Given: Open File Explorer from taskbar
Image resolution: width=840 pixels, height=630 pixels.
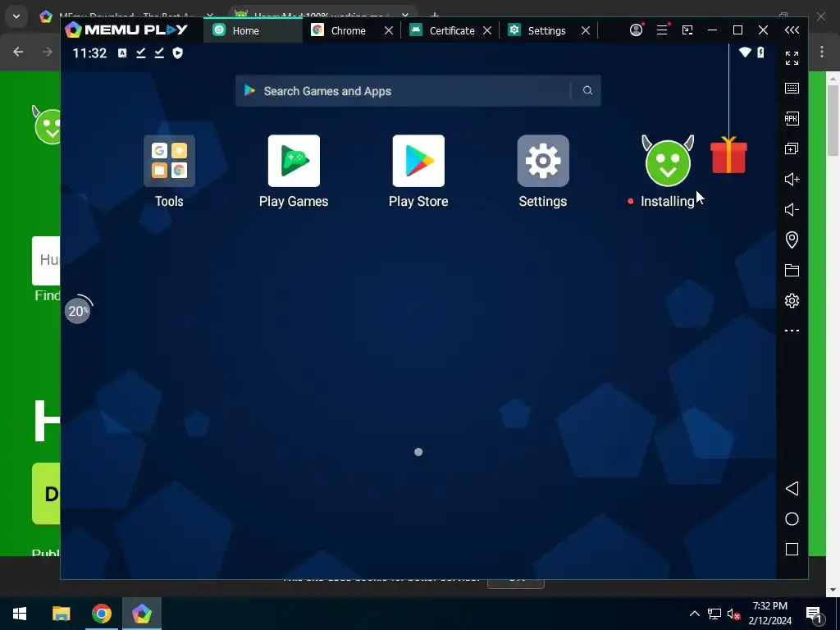Looking at the screenshot, I should tap(61, 614).
